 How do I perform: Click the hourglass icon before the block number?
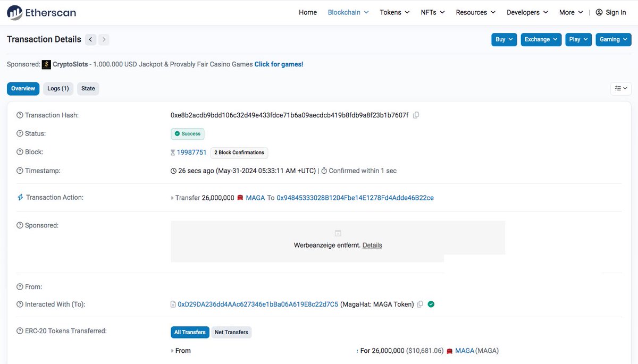click(x=173, y=152)
